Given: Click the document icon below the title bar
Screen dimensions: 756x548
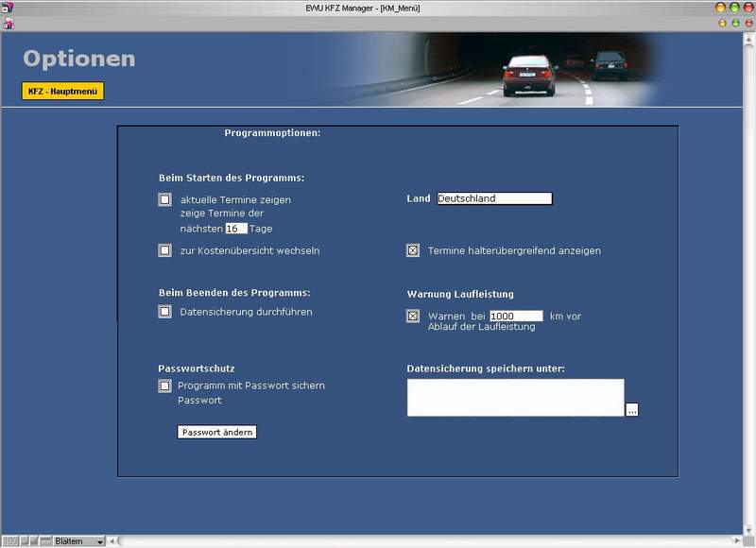Looking at the screenshot, I should click(9, 23).
